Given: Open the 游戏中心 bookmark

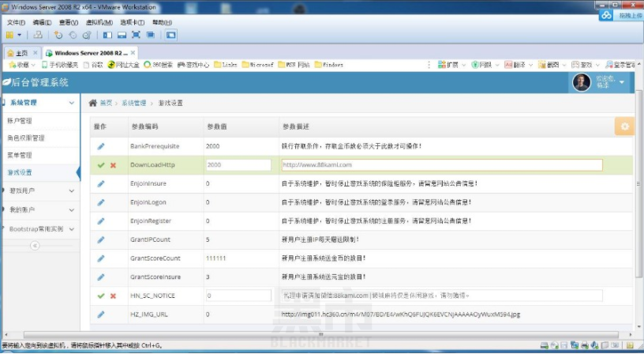Looking at the screenshot, I should 193,65.
